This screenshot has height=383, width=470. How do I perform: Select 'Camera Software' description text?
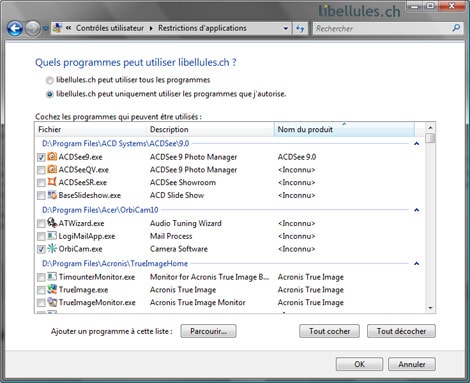(x=179, y=249)
